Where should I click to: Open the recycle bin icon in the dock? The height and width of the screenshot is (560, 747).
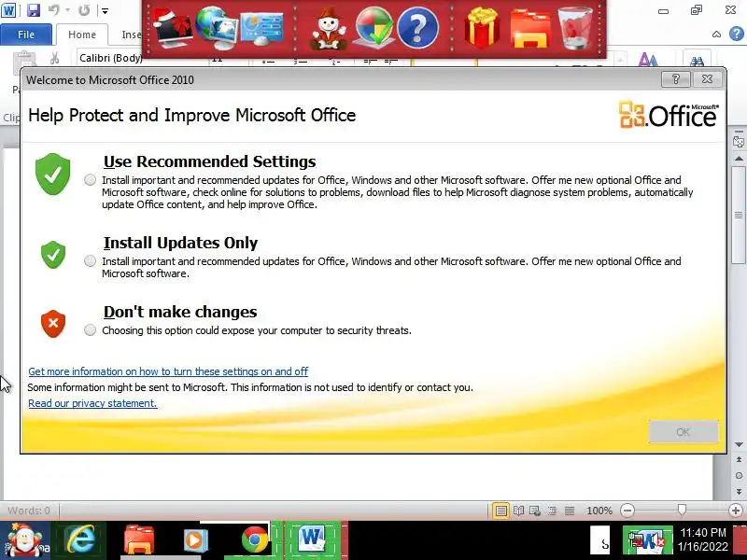[x=575, y=28]
